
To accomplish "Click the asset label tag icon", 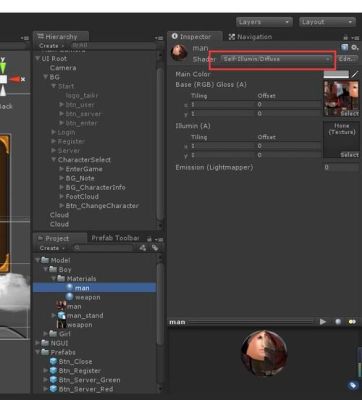I will (x=352, y=386).
